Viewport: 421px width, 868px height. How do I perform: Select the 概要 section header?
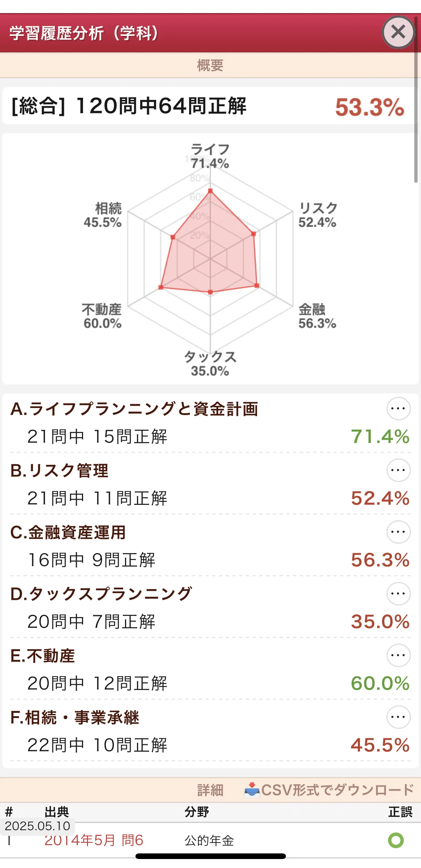point(210,65)
